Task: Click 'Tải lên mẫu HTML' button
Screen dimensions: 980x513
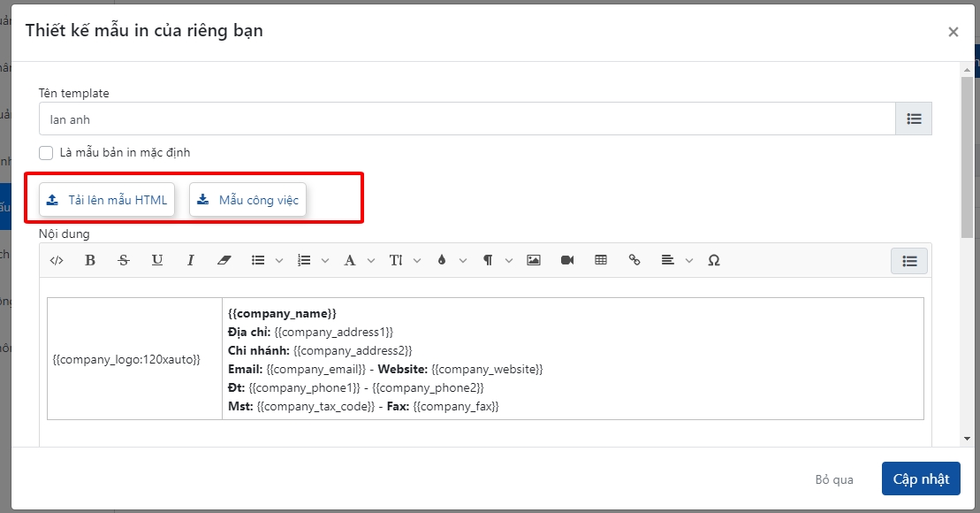Action: pyautogui.click(x=107, y=200)
